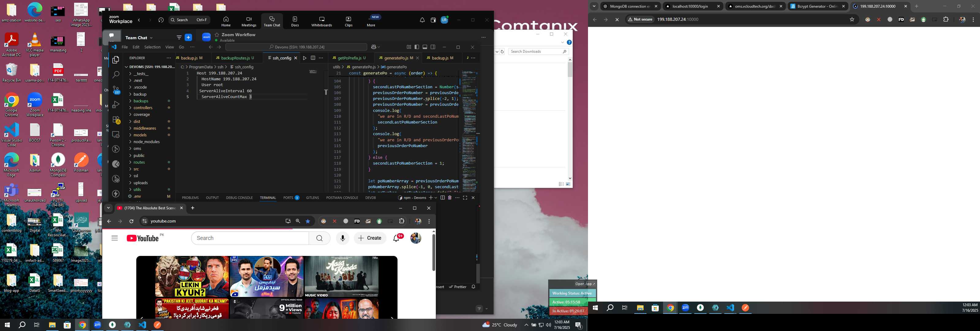This screenshot has height=331, width=980.
Task: Open YouTube hamburger guide menu
Action: [115, 238]
